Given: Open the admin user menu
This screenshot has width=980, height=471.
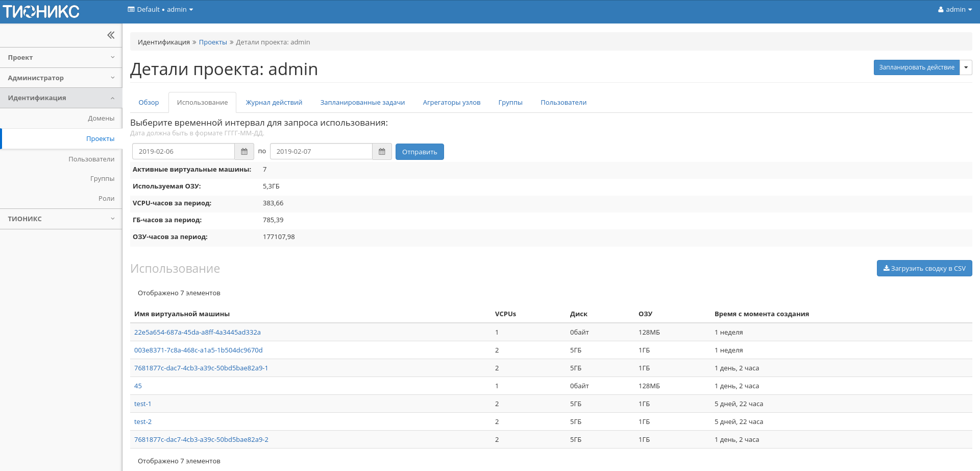Looking at the screenshot, I should coord(954,10).
